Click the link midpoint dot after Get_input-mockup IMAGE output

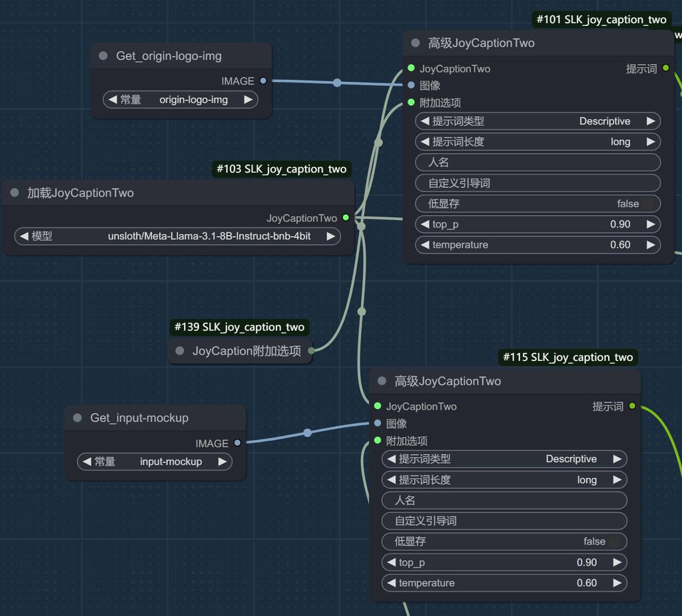[308, 433]
